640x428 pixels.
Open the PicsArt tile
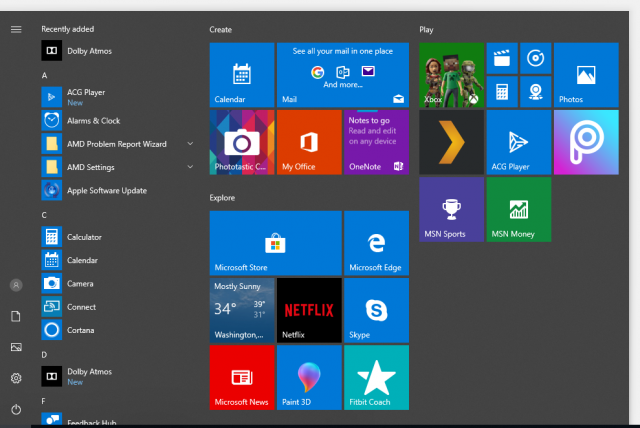pyautogui.click(x=586, y=142)
